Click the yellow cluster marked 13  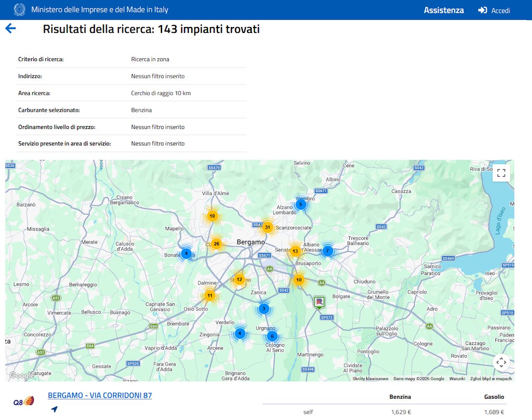[295, 251]
